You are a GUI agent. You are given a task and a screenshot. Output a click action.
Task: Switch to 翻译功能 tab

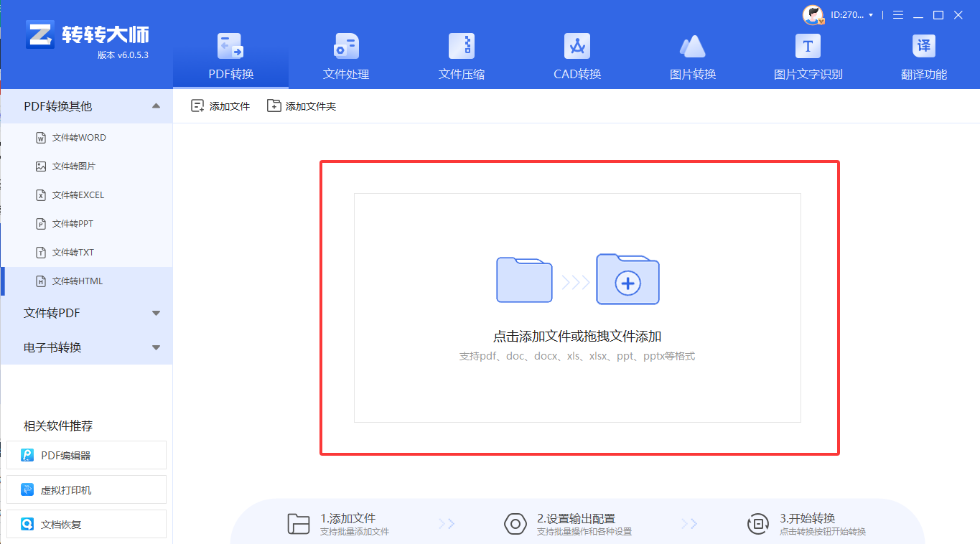click(924, 57)
